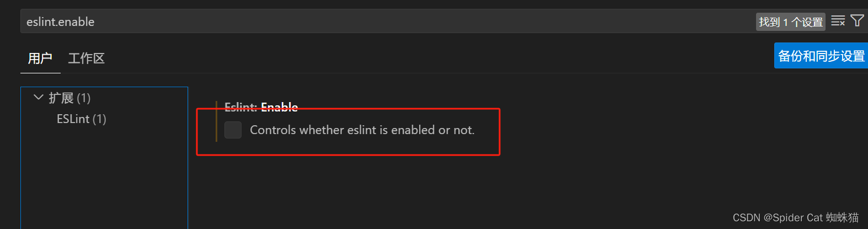The height and width of the screenshot is (229, 868).
Task: Click the count (1) beside ESLint
Action: click(x=99, y=119)
